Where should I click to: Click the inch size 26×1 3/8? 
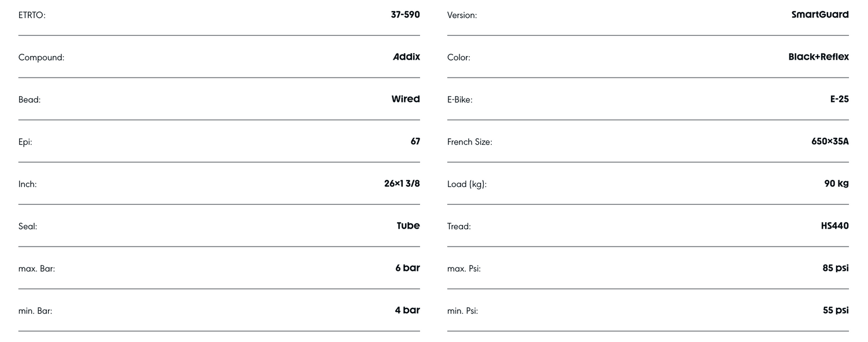pyautogui.click(x=402, y=184)
